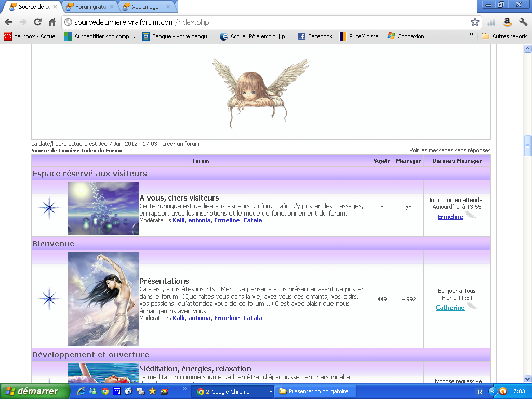
Task: Click the vertical scrollbar thumb
Action: click(x=528, y=146)
